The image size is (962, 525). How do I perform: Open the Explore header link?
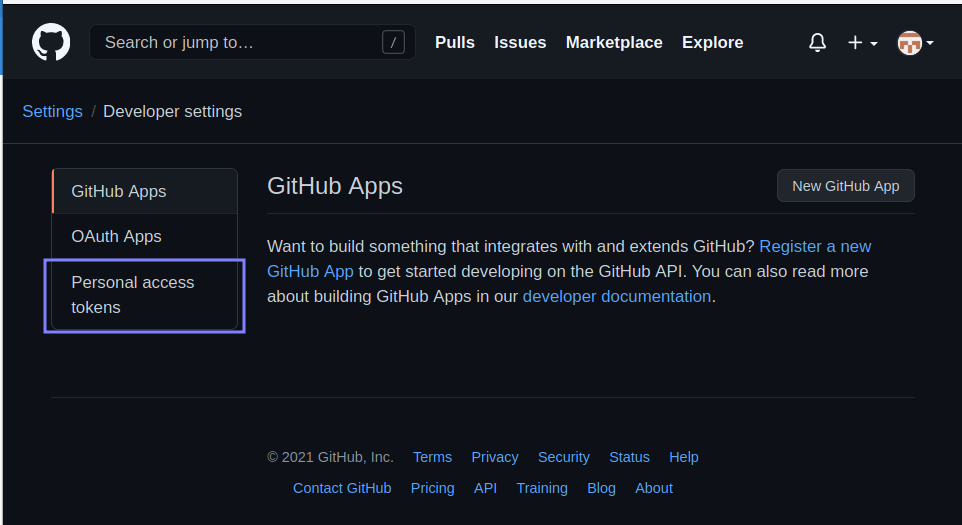(712, 43)
